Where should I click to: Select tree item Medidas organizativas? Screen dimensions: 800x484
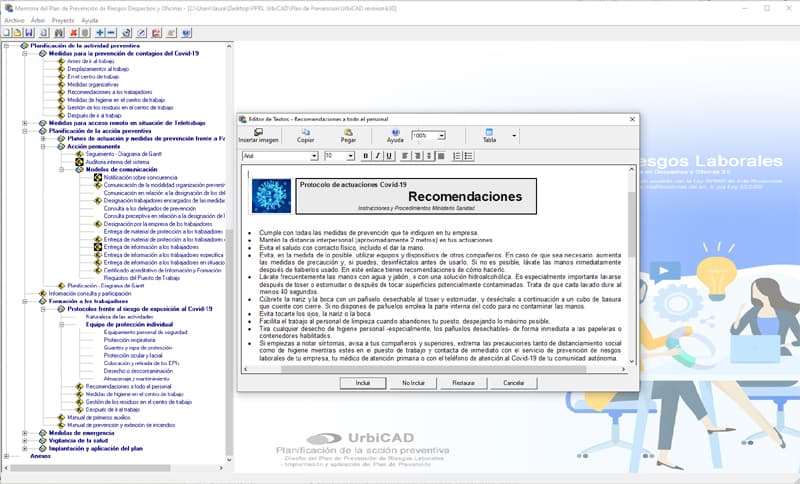93,85
